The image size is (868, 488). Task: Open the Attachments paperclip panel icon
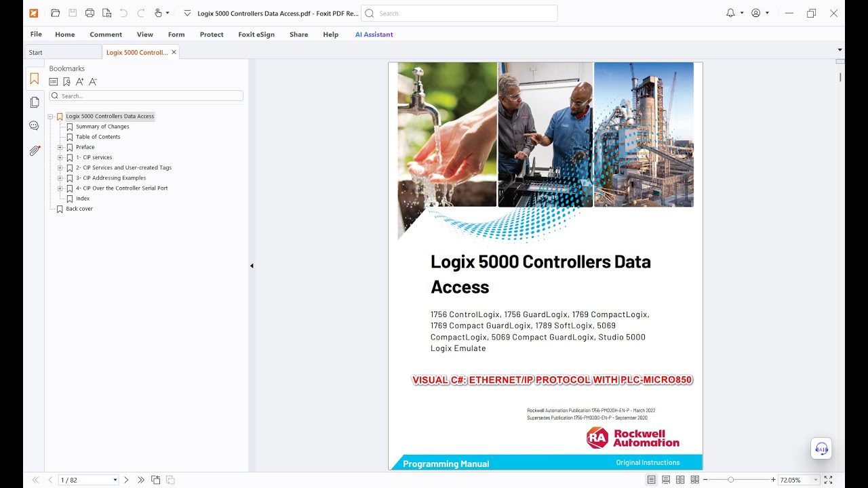pos(35,150)
